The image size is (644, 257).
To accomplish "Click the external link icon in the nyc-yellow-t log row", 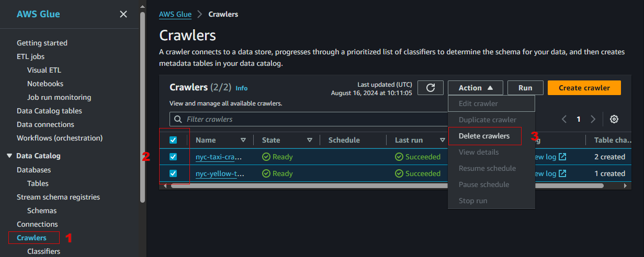I will click(x=562, y=173).
